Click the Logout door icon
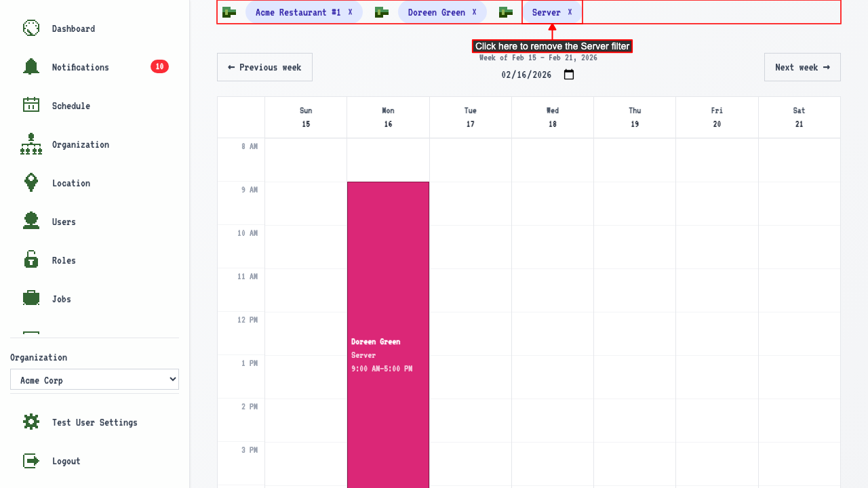 [x=31, y=461]
